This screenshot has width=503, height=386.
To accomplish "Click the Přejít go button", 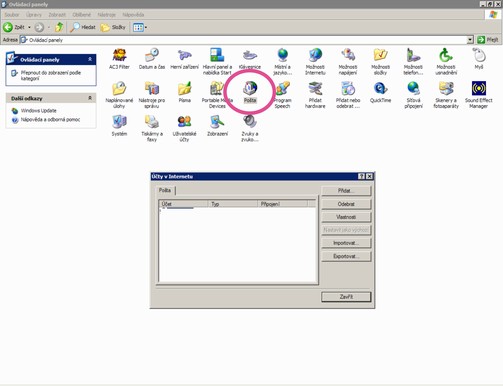I will coord(488,40).
